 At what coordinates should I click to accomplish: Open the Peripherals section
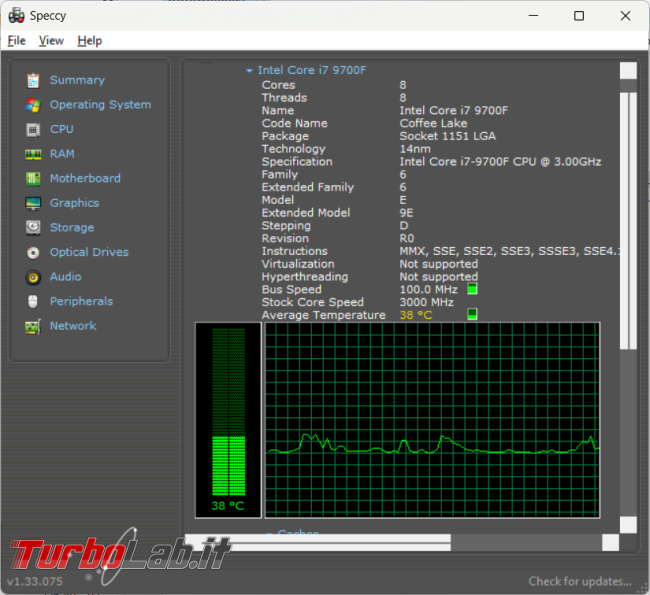(x=81, y=301)
